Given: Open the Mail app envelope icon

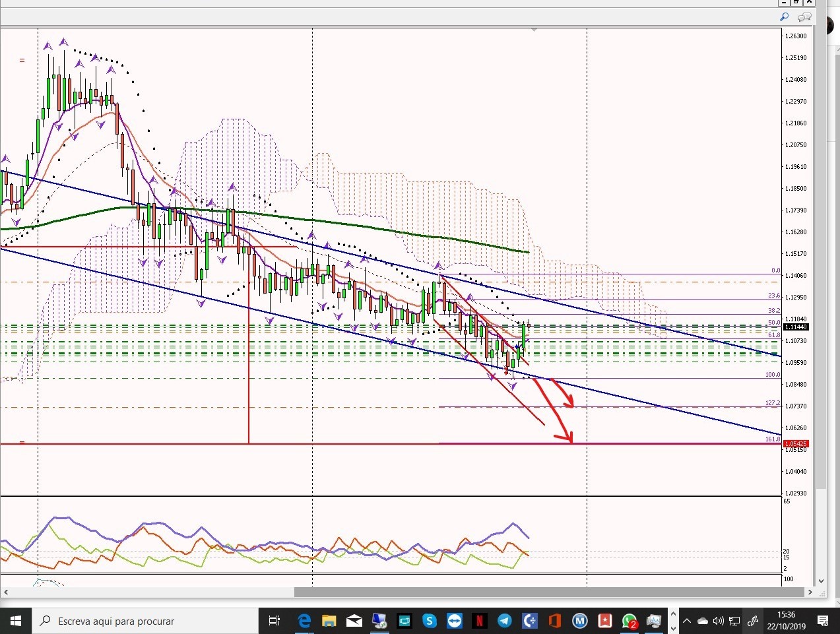Looking at the screenshot, I should tap(354, 621).
